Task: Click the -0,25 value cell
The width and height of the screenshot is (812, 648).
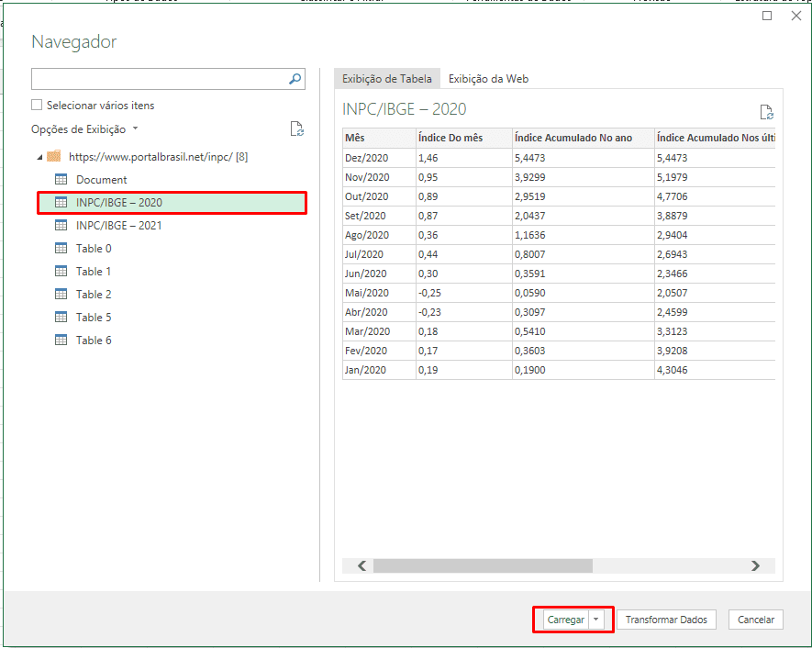Action: click(464, 293)
